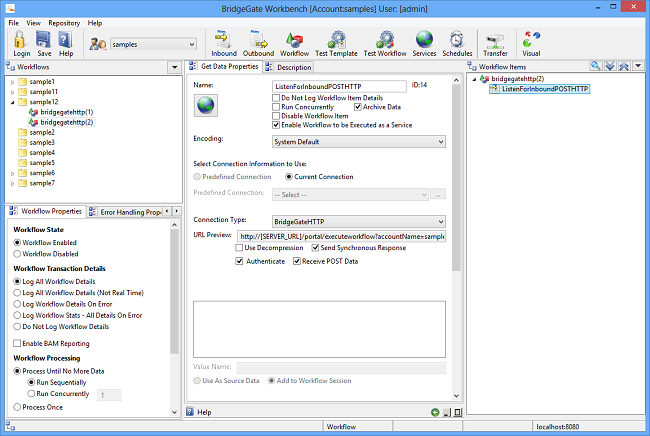This screenshot has width=650, height=436.
Task: Toggle Use Decompression checkbox
Action: 239,247
